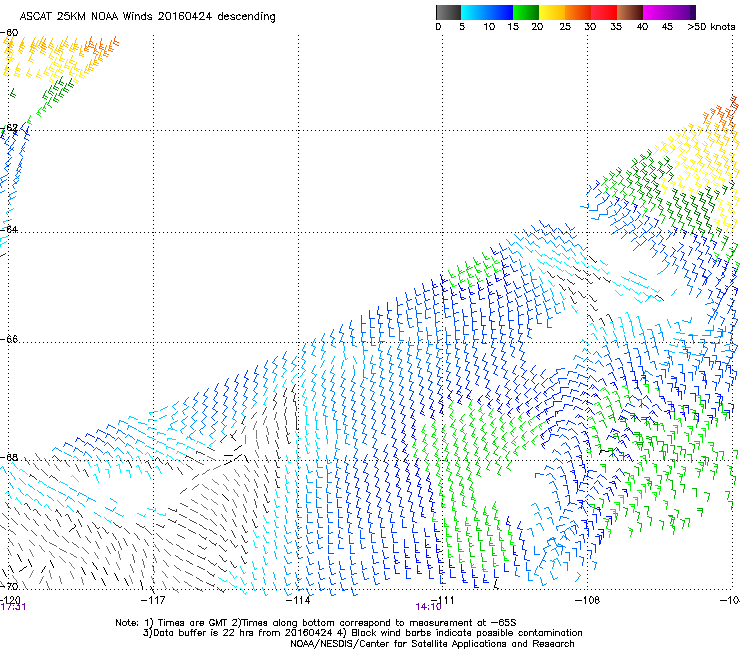
Task: Click the '25' legend scale label
Action: click(x=565, y=27)
